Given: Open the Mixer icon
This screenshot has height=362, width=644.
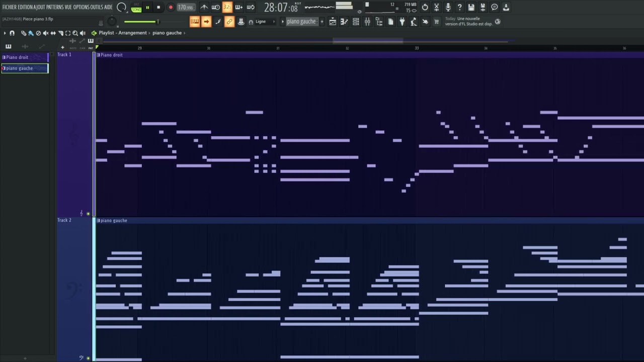Looking at the screenshot, I should tap(367, 22).
